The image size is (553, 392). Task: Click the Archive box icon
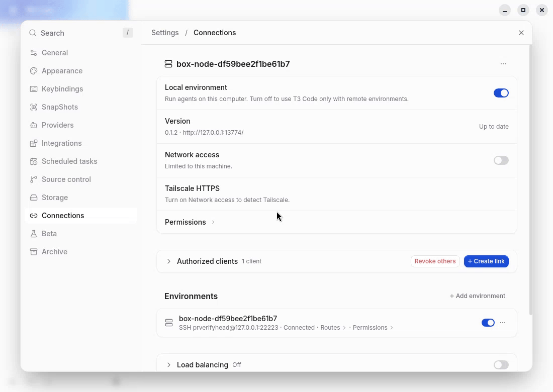34,252
